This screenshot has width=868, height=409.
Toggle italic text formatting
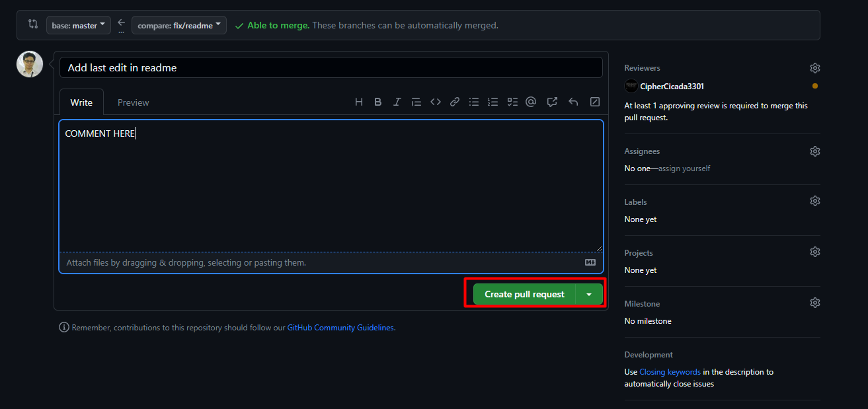coord(397,102)
